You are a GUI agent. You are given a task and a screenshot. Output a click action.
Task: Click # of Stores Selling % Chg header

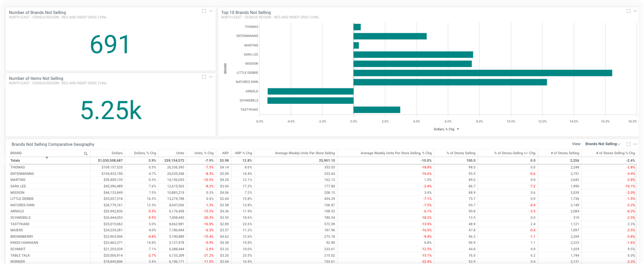tap(616, 153)
